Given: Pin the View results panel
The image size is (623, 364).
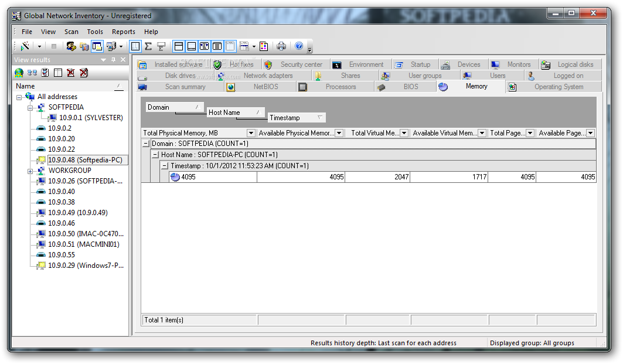Looking at the screenshot, I should pyautogui.click(x=113, y=60).
